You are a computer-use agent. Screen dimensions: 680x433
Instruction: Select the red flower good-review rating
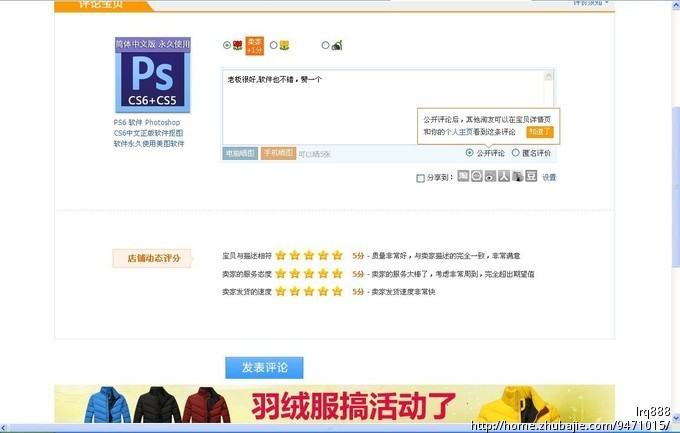click(227, 45)
